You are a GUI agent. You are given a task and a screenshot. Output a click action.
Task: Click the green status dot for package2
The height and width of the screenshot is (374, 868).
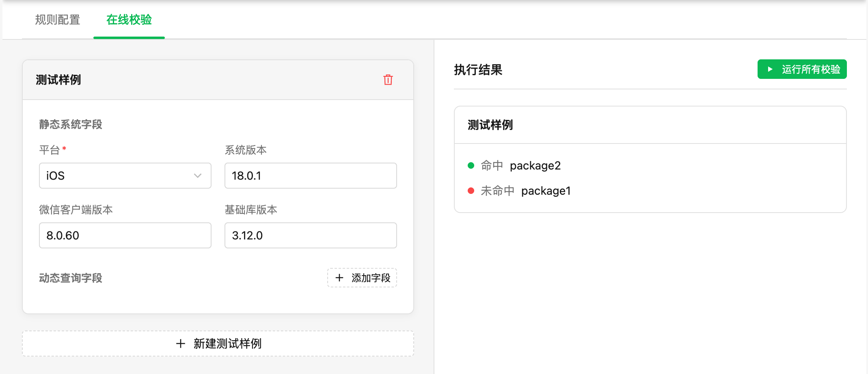pyautogui.click(x=471, y=165)
